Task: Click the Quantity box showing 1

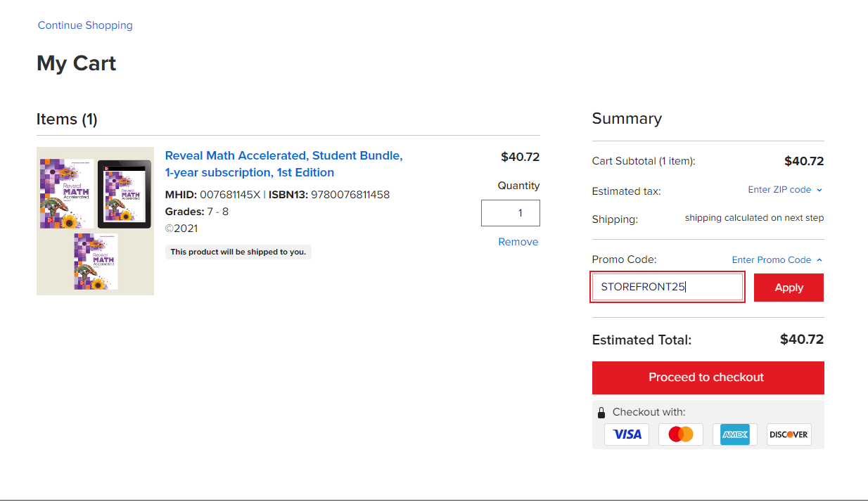Action: [x=510, y=213]
